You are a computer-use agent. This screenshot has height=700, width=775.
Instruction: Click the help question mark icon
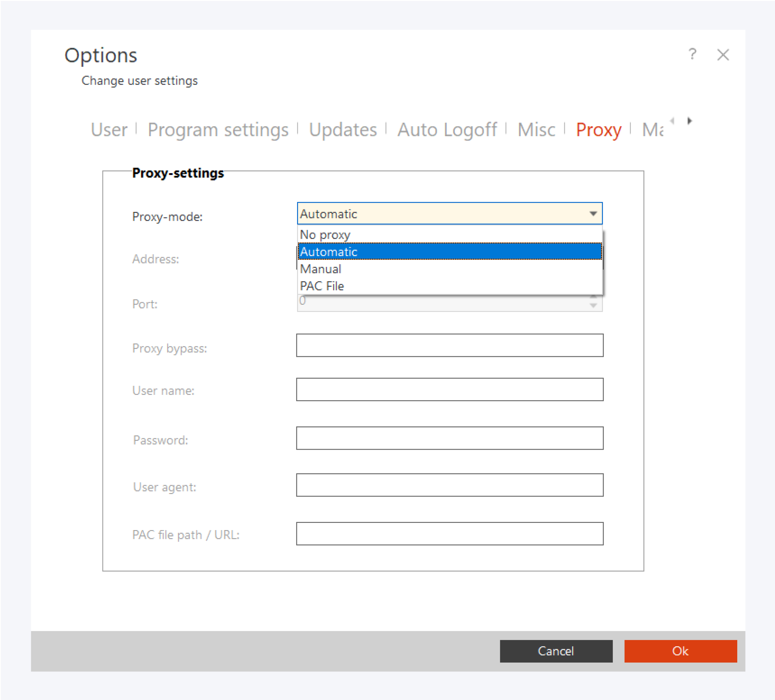pyautogui.click(x=692, y=54)
